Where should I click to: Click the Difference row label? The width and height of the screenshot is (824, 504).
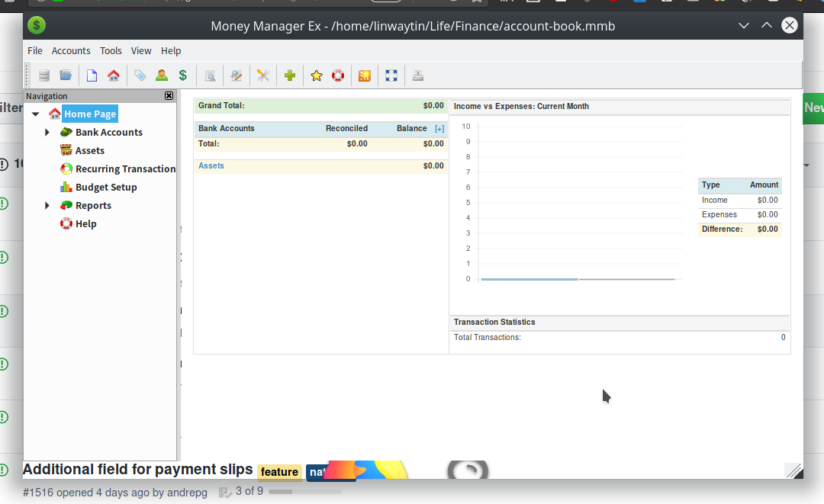point(722,229)
